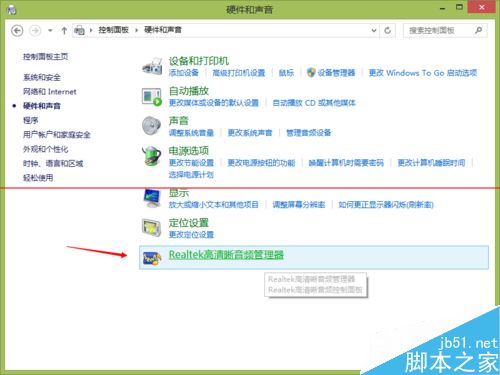Screen dimensions: 500x375
Task: Click 放大或缩小文本和其他项目 link
Action: click(214, 204)
